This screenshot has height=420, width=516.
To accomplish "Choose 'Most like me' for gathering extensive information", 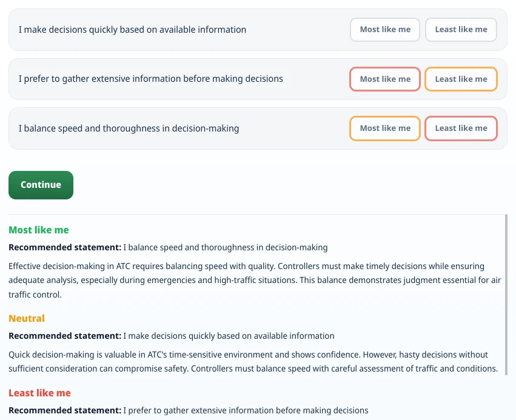I will point(384,79).
